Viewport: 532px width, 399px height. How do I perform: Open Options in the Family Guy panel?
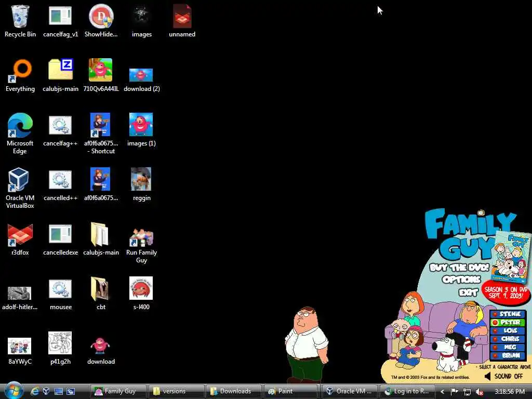(x=461, y=280)
